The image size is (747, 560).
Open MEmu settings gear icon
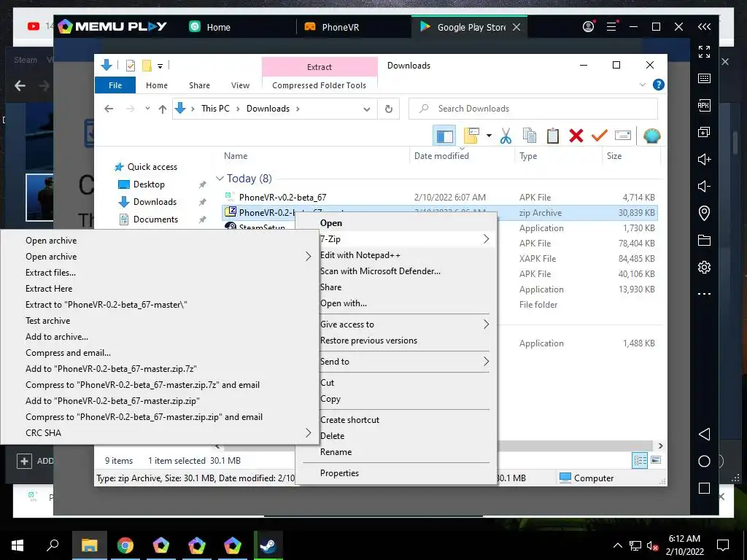704,267
